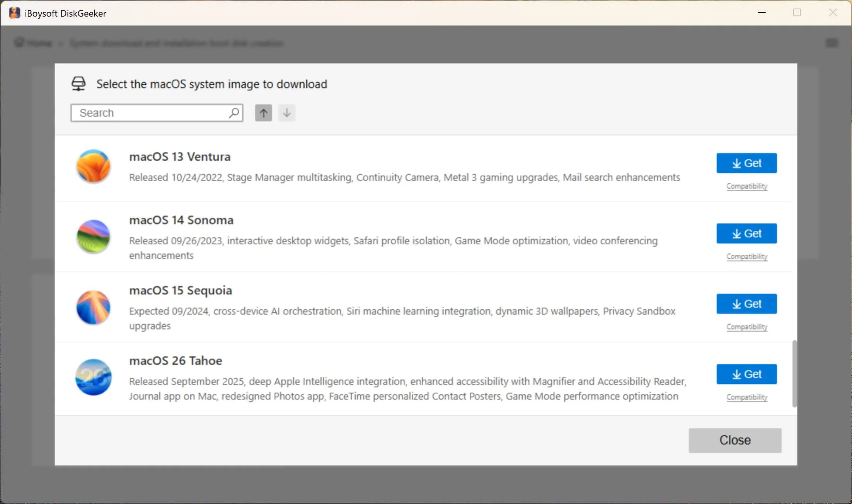Click the disk image icon in dialog header
852x504 pixels.
click(78, 84)
